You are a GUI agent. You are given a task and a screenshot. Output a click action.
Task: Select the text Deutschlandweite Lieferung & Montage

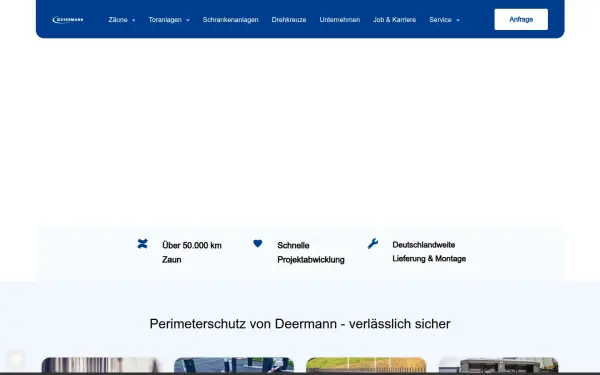pos(429,252)
